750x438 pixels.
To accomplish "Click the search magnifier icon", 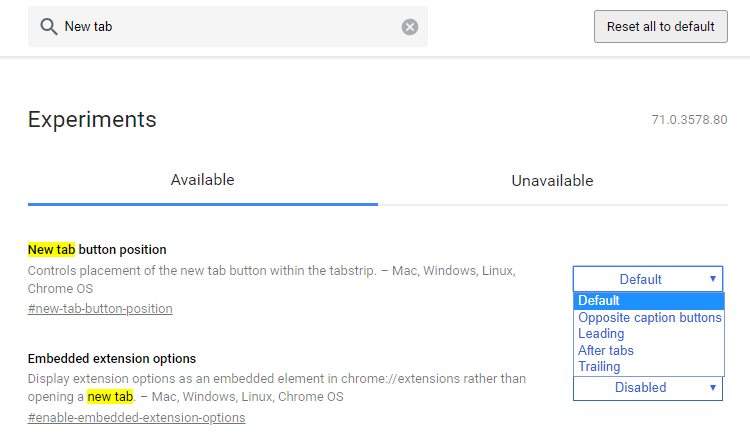I will pyautogui.click(x=49, y=27).
